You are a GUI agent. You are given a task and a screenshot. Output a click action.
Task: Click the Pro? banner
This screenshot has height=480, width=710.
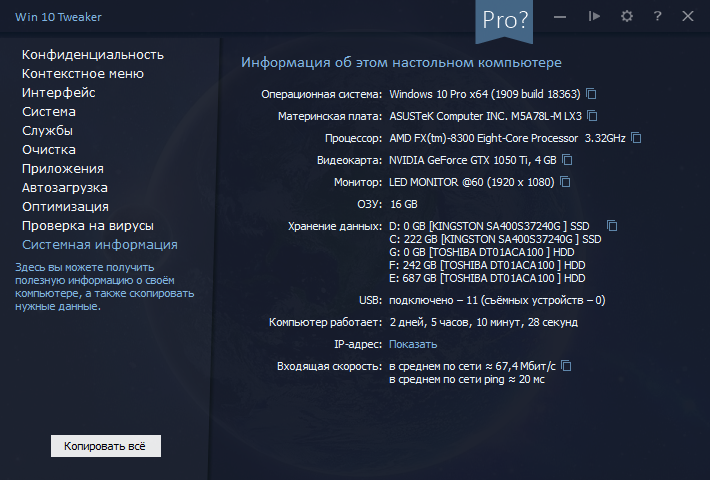click(x=504, y=21)
